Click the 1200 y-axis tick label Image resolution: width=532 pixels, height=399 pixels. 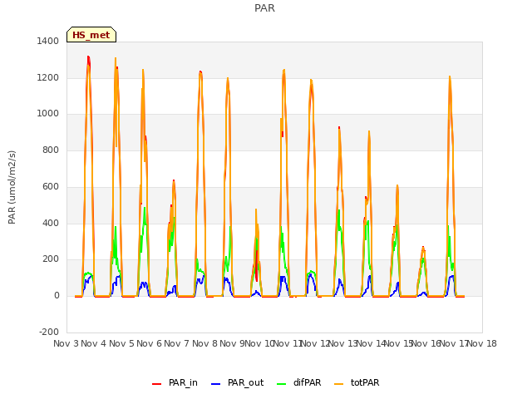[x=48, y=77]
